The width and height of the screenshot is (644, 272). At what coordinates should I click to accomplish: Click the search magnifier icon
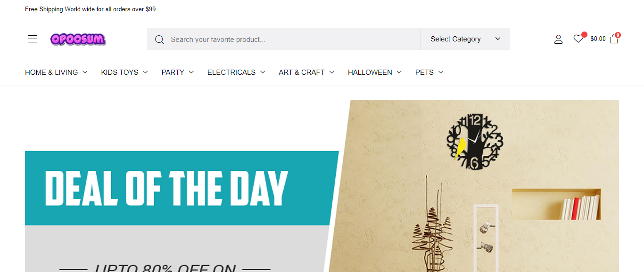coord(159,40)
